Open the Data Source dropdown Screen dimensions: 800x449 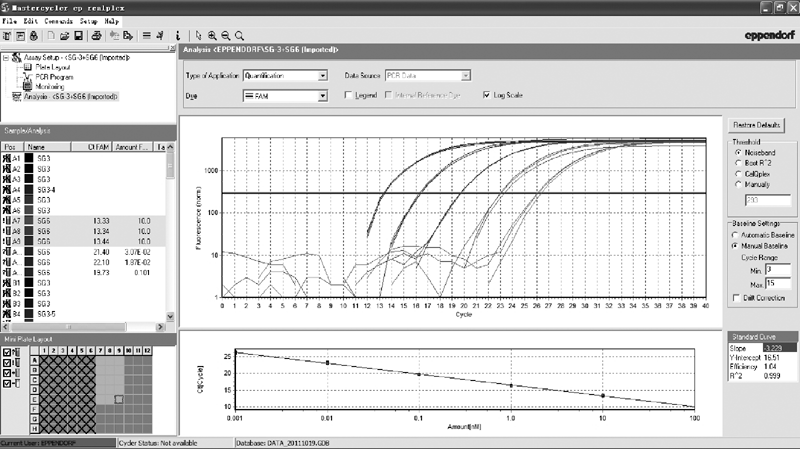pyautogui.click(x=465, y=76)
